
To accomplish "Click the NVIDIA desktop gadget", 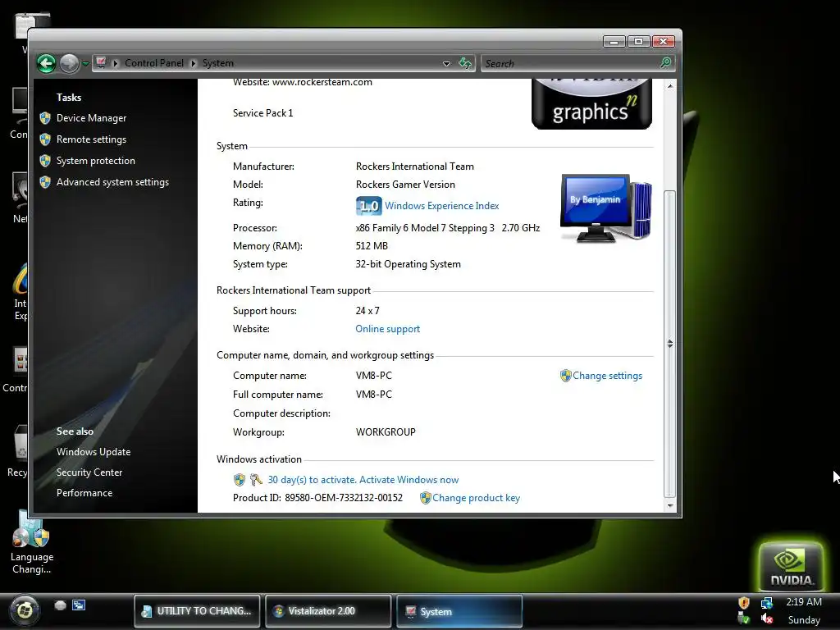I will pyautogui.click(x=791, y=568).
